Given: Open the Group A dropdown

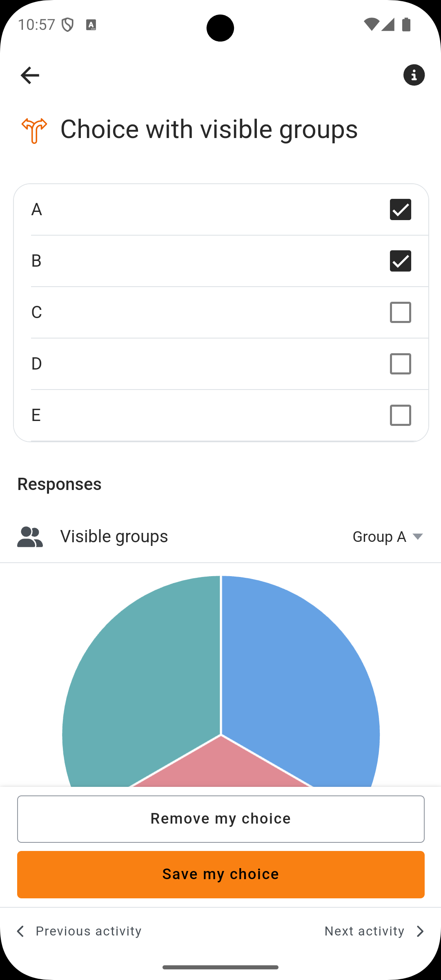Looking at the screenshot, I should pos(388,537).
